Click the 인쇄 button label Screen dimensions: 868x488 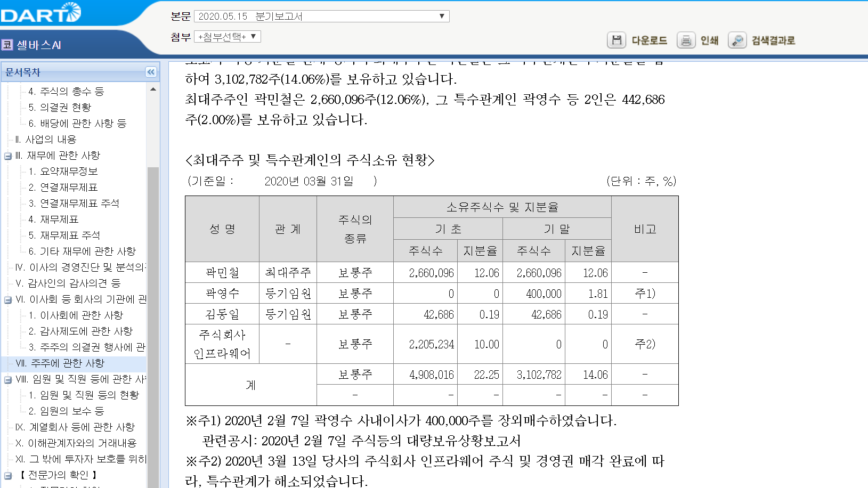coord(709,40)
